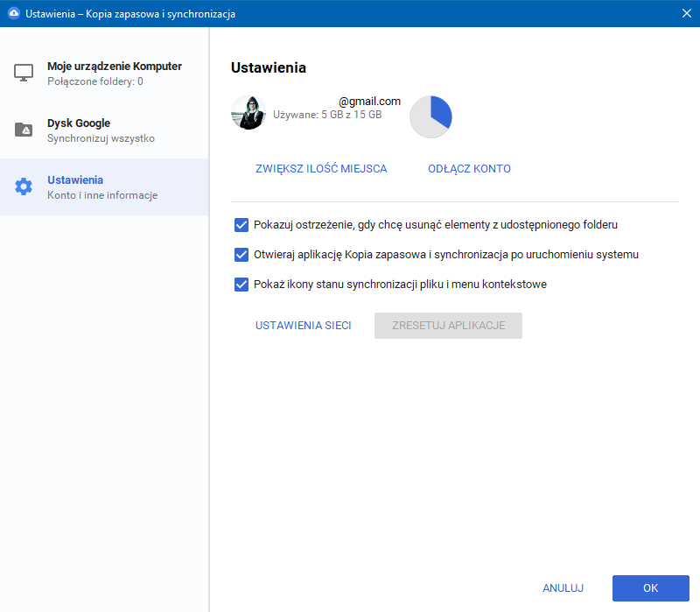Screen dimensions: 700x612
Task: Open the Moje urządzenie Komputer section
Action: pyautogui.click(x=104, y=74)
